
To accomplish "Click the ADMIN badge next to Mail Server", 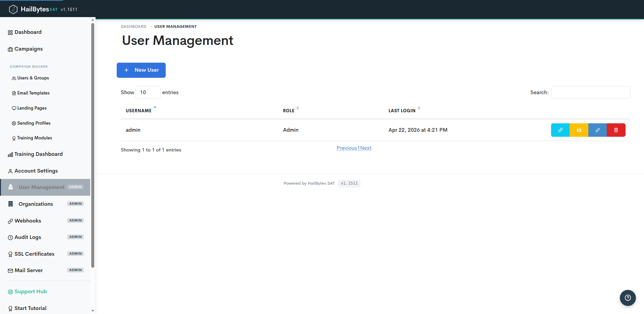I will [75, 270].
